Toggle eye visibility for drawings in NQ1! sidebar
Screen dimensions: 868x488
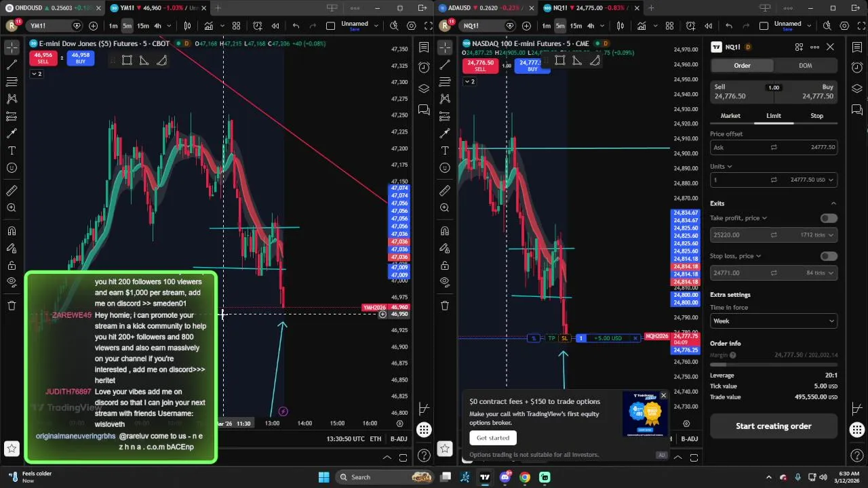tap(445, 283)
